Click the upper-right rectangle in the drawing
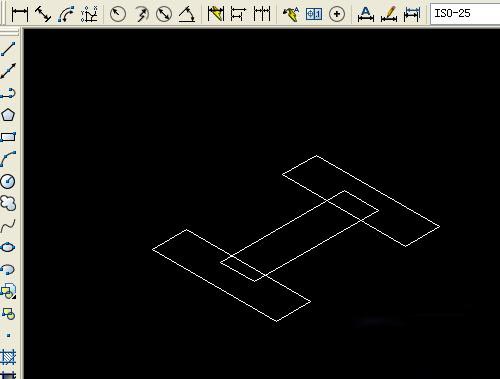The width and height of the screenshot is (500, 379). click(361, 201)
